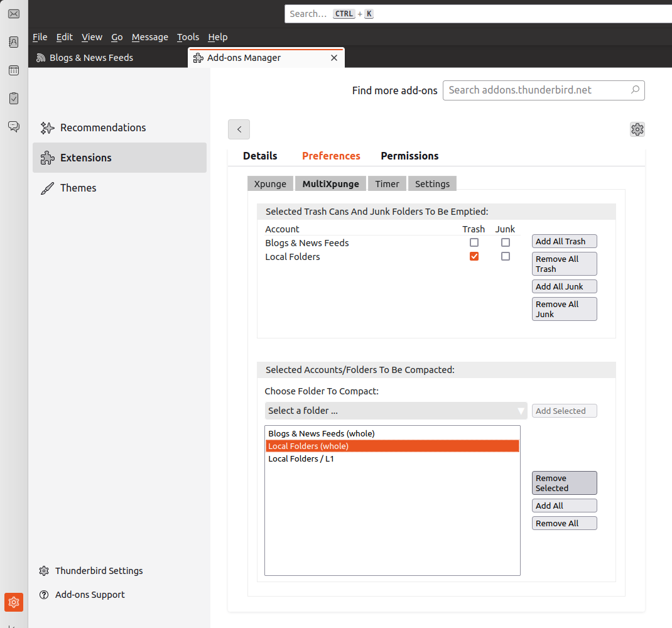Switch to the Details tab

(x=260, y=156)
